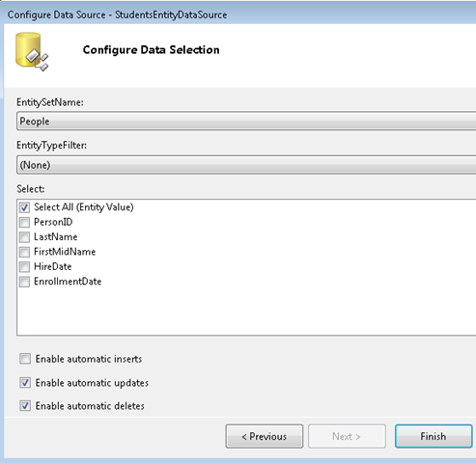
Task: Click the Select All (Entity Value) text
Action: coord(84,207)
